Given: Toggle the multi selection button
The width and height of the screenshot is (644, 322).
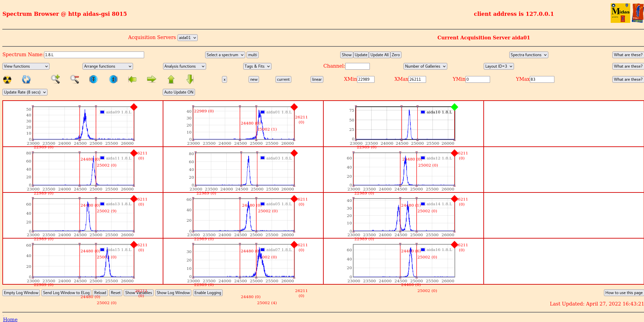Looking at the screenshot, I should tap(253, 55).
